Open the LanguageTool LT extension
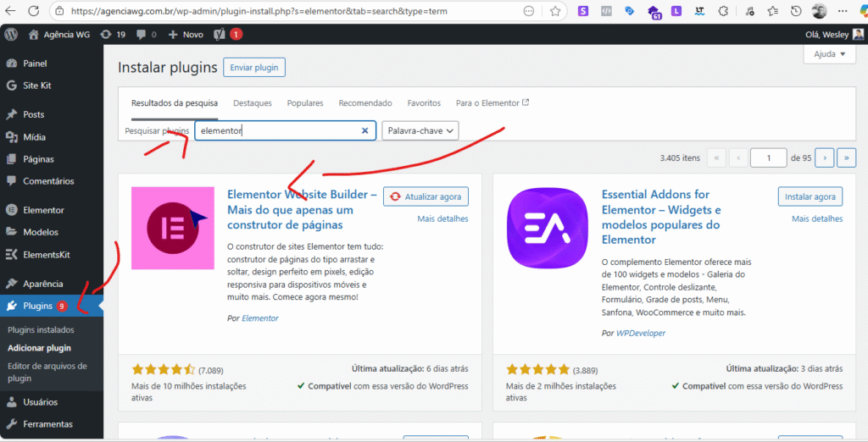Viewport: 868px width, 442px height. pos(699,11)
